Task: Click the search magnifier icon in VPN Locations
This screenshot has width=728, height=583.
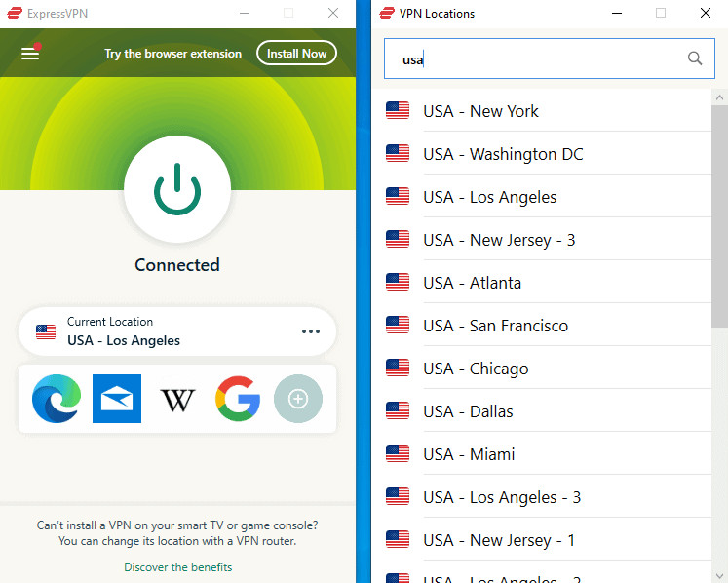Action: (x=695, y=58)
